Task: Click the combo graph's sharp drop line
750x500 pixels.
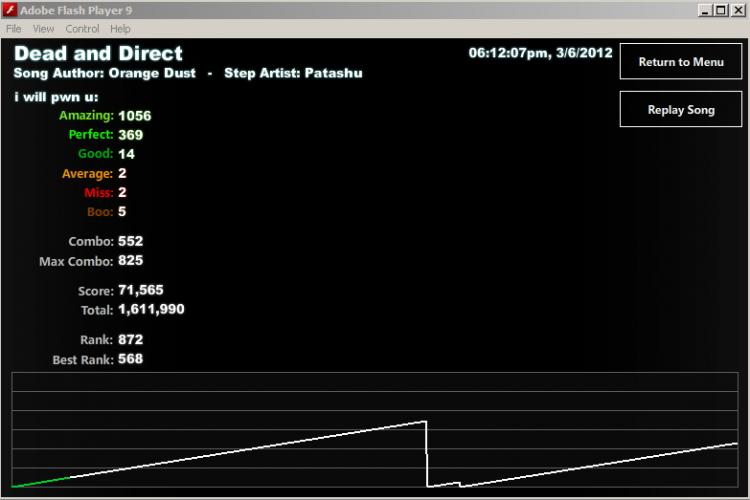Action: 427,454
